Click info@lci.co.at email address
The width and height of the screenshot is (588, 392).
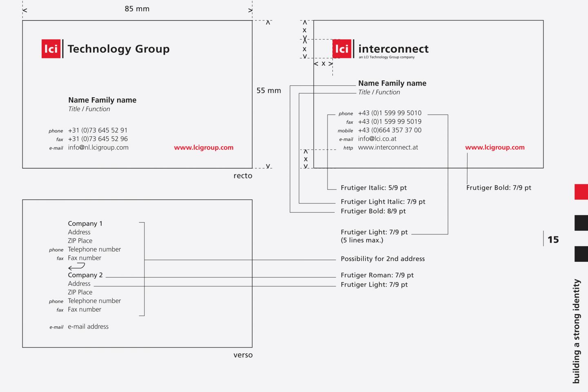[x=377, y=139]
